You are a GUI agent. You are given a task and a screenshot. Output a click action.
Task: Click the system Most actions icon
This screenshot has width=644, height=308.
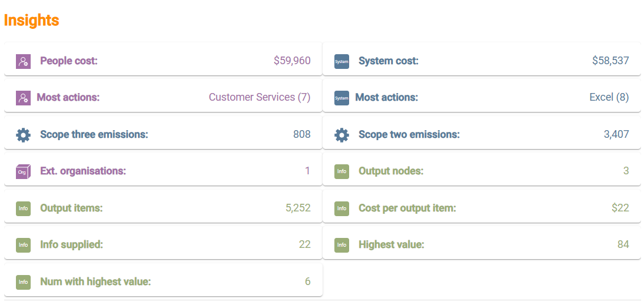pyautogui.click(x=341, y=98)
